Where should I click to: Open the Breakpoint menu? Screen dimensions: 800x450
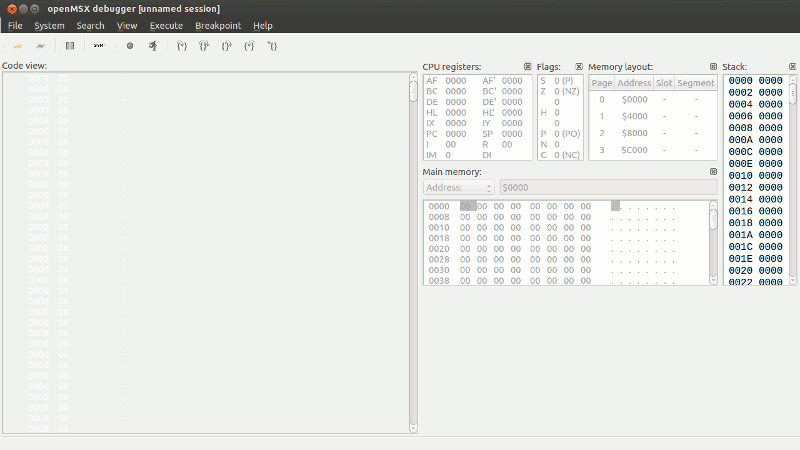[218, 26]
